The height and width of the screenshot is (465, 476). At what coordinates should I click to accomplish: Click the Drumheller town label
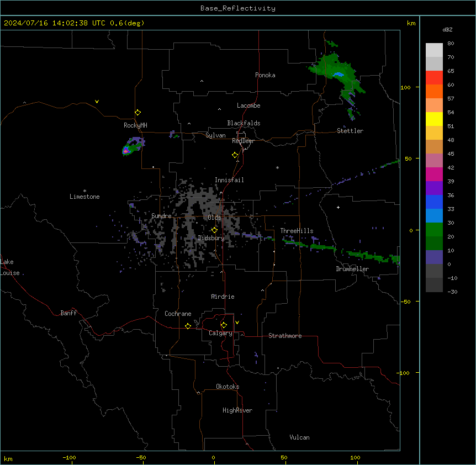352,269
